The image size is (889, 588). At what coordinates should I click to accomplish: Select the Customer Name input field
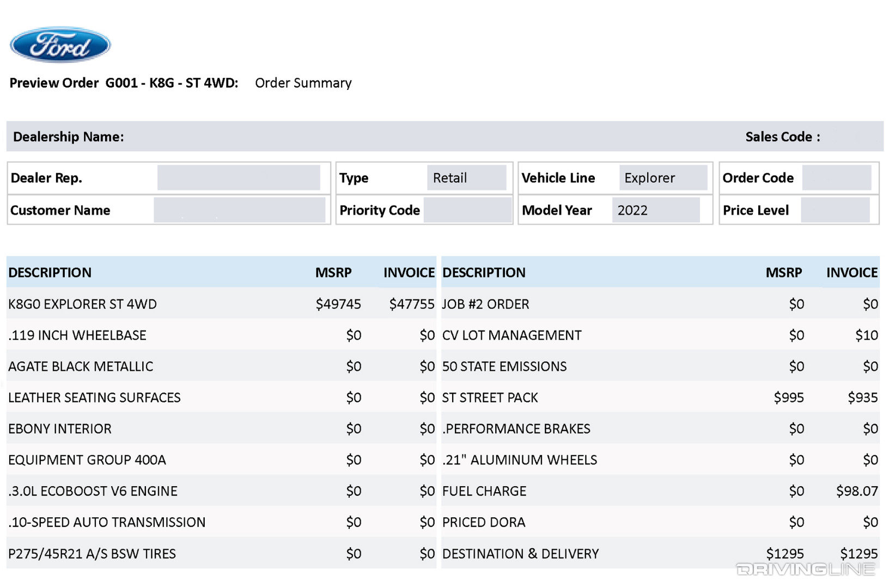pyautogui.click(x=240, y=210)
